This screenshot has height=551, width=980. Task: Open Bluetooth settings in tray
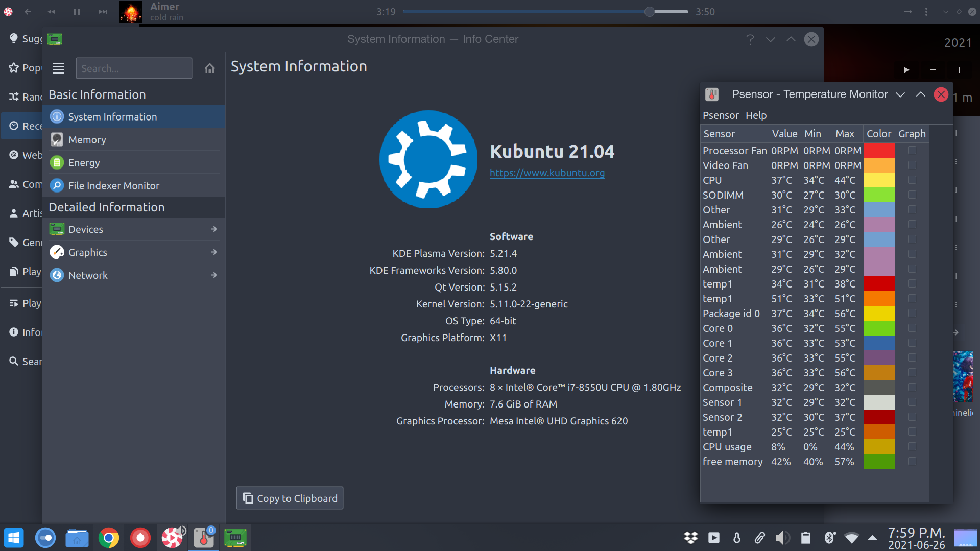829,538
